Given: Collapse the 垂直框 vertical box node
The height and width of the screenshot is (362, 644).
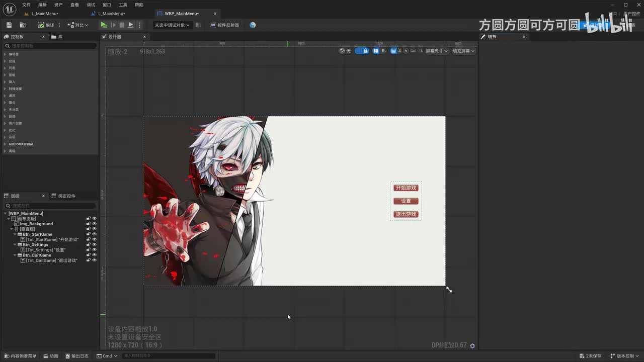Looking at the screenshot, I should click(x=12, y=229).
